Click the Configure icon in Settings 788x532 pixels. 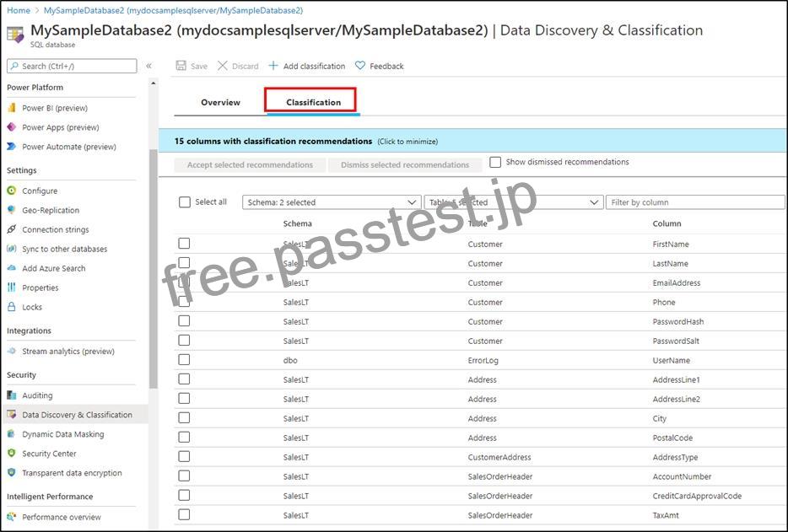pyautogui.click(x=12, y=191)
